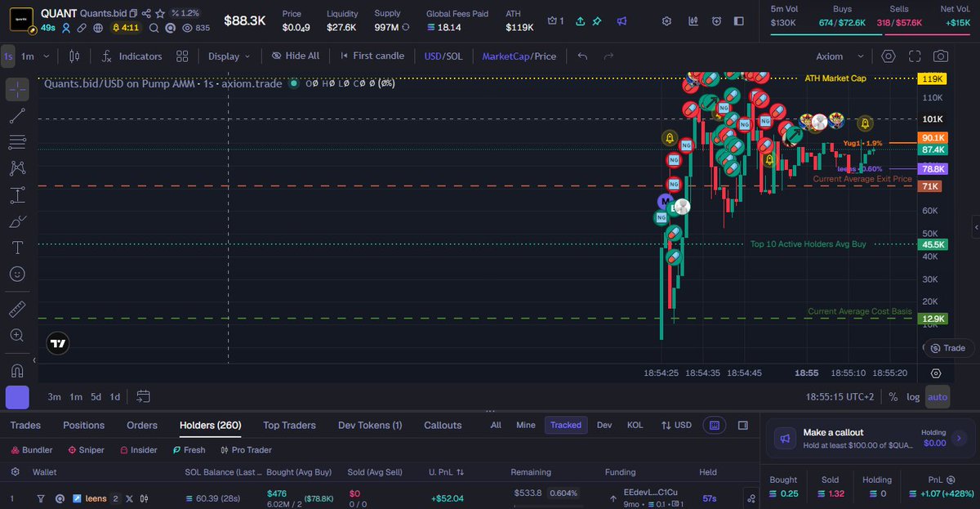
Task: Toggle the side panel layout icon in header
Action: [740, 21]
